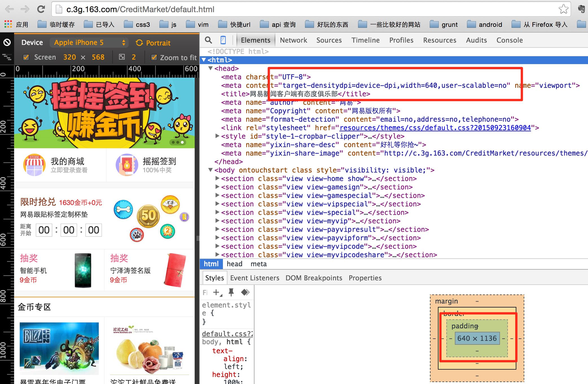588x384 pixels.
Task: Click the fresh food product thumbnail
Action: (x=149, y=349)
